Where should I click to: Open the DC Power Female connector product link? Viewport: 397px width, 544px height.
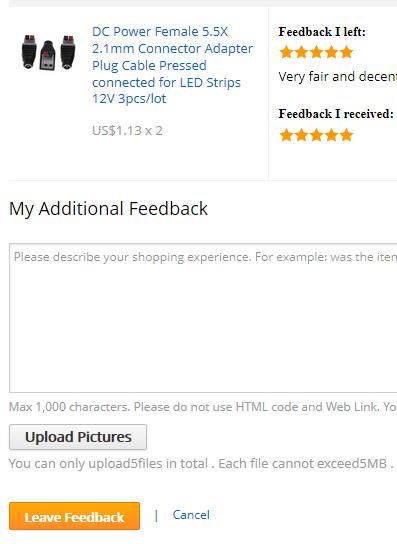(172, 65)
